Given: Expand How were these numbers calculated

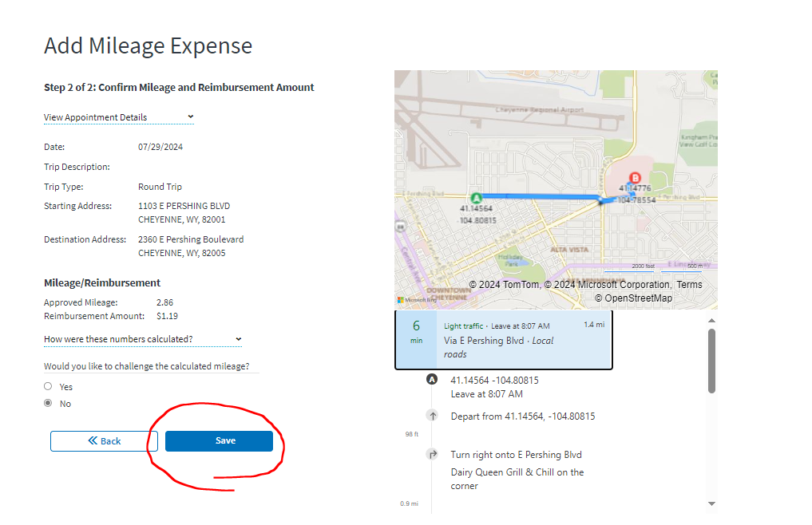Looking at the screenshot, I should (142, 339).
